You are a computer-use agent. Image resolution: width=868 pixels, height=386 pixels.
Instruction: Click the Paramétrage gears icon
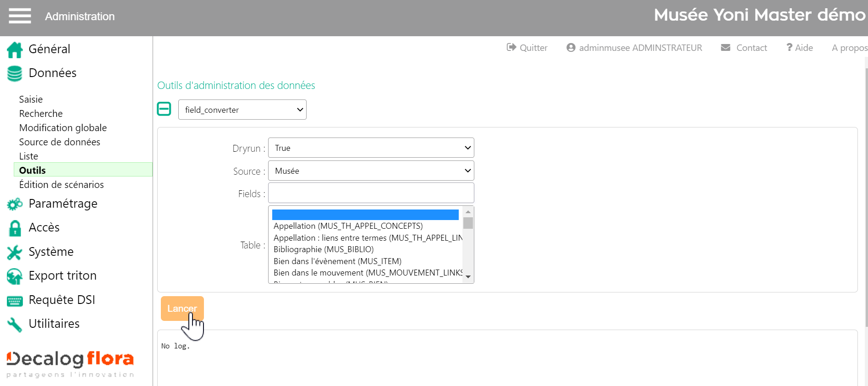point(15,204)
